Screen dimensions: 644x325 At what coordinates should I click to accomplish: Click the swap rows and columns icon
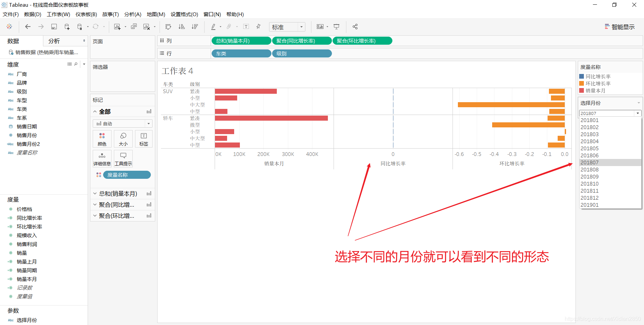coord(168,27)
